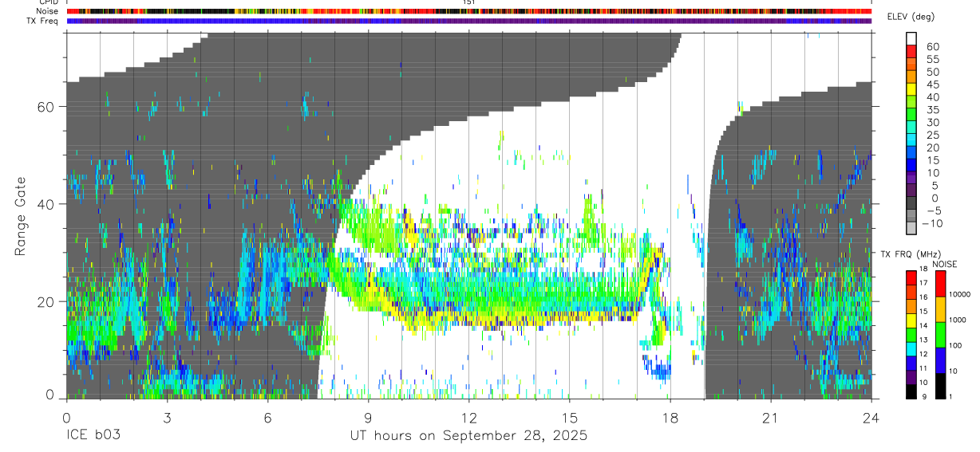Click the 'UT hours on September 28, 2025' axis title
980x452 pixels.
[x=468, y=436]
